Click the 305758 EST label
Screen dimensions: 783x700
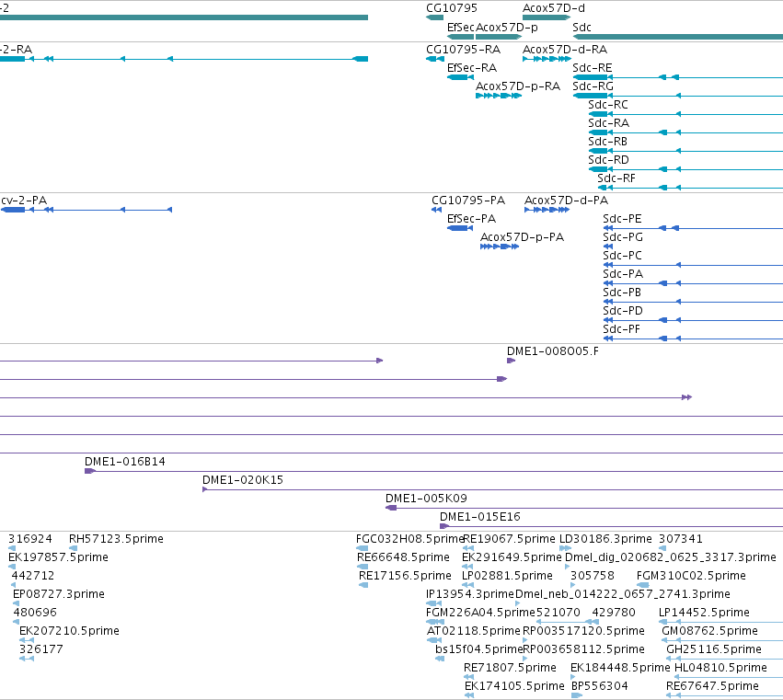[x=593, y=576]
